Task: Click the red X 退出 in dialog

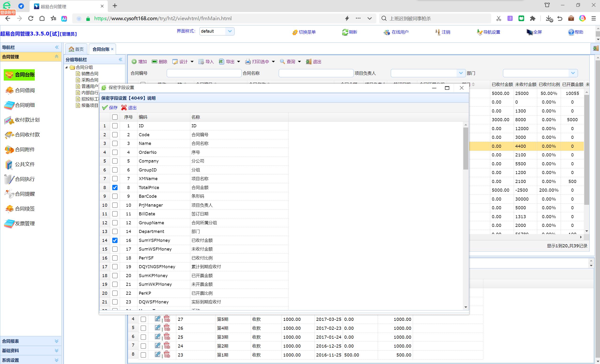Action: 124,108
